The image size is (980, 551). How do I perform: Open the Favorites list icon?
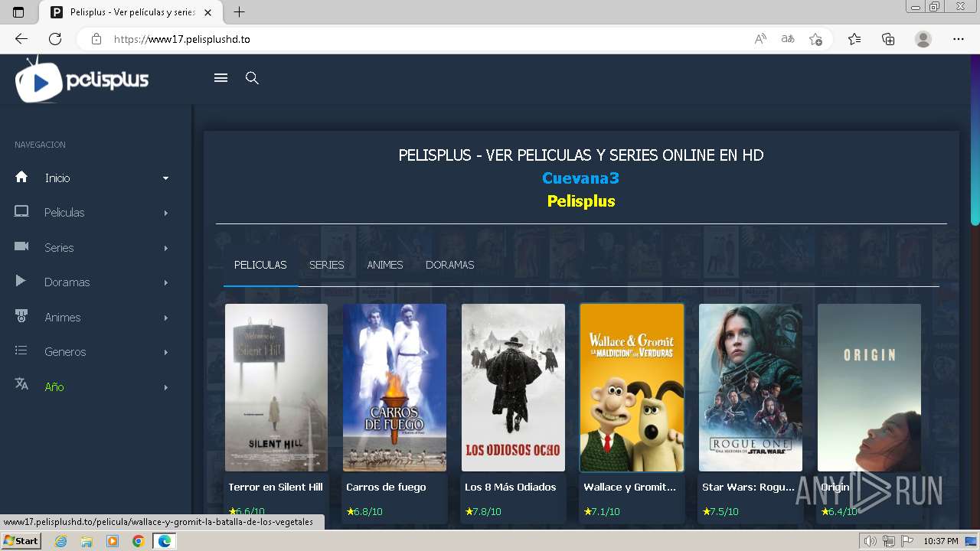(x=854, y=39)
